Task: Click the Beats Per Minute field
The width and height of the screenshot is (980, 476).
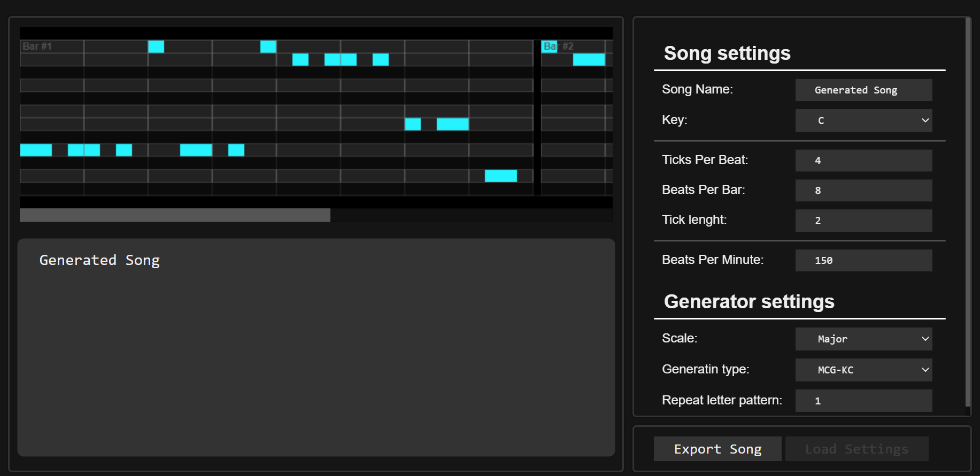Action: click(x=863, y=260)
